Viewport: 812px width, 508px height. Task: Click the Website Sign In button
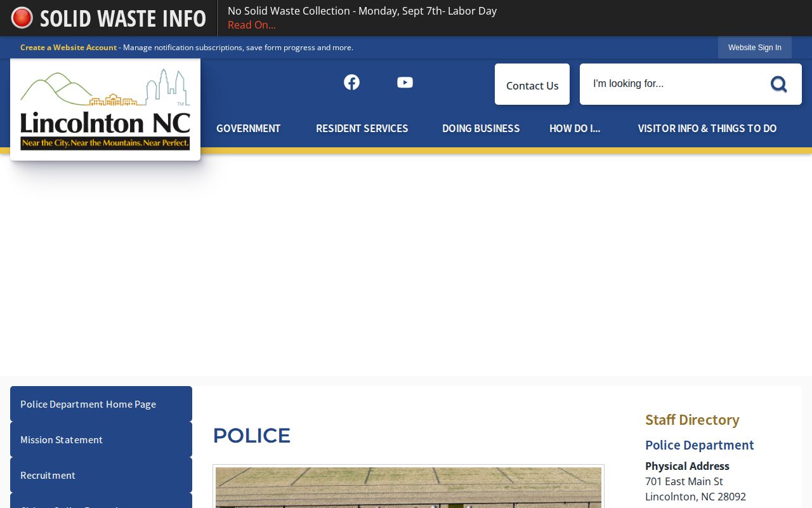point(755,48)
